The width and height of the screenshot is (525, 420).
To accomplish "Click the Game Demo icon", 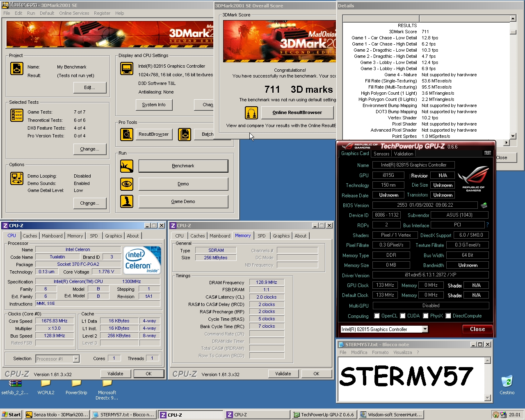I will (x=127, y=201).
